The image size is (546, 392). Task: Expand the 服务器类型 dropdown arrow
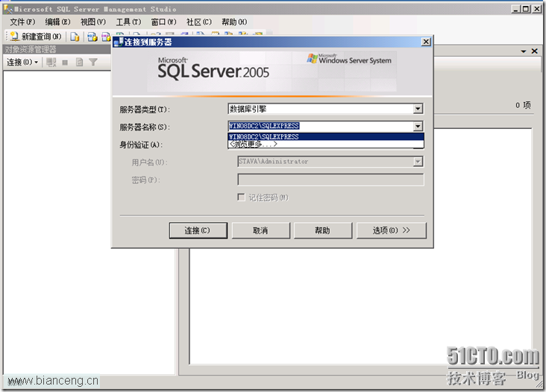(418, 109)
